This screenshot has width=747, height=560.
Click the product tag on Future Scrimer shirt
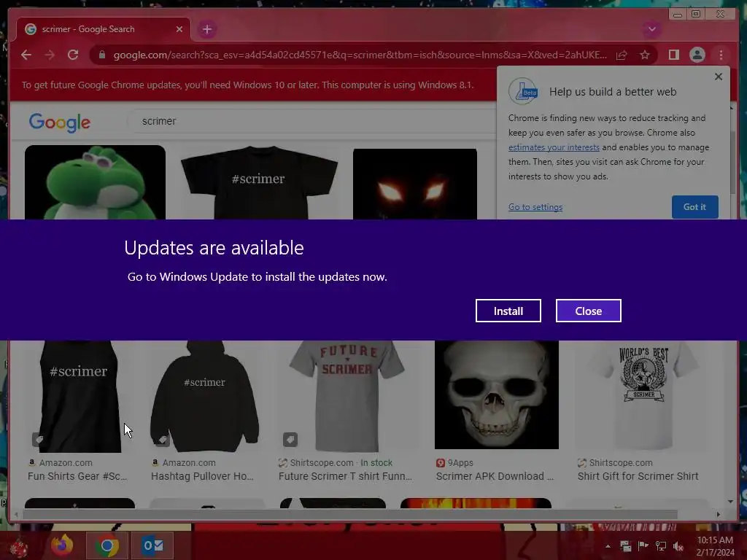coord(290,439)
